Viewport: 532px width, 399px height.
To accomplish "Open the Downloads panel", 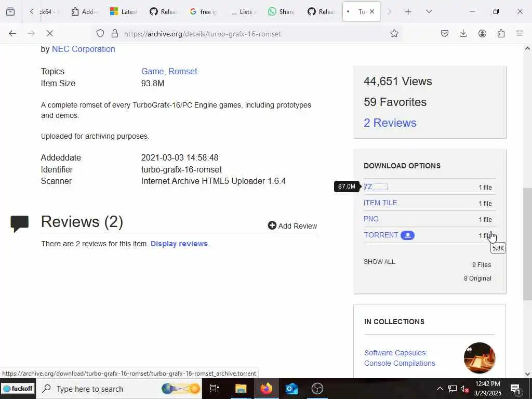I will [x=463, y=33].
